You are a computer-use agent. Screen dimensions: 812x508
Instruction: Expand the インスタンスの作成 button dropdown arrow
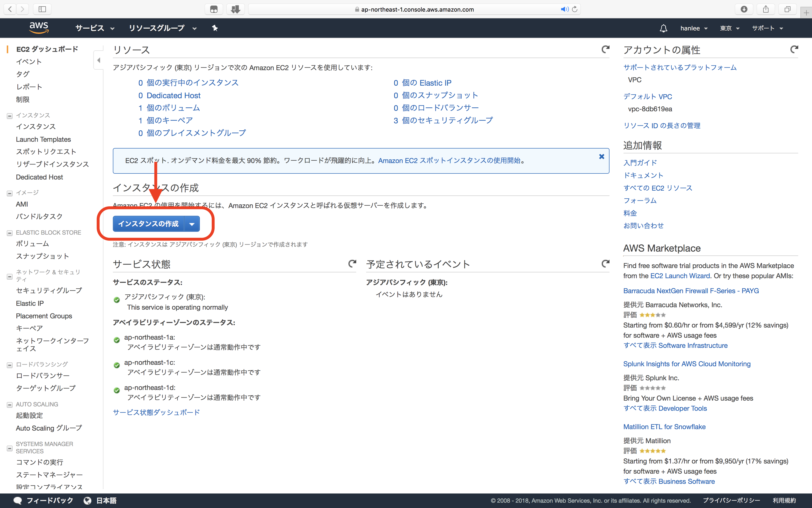(192, 224)
